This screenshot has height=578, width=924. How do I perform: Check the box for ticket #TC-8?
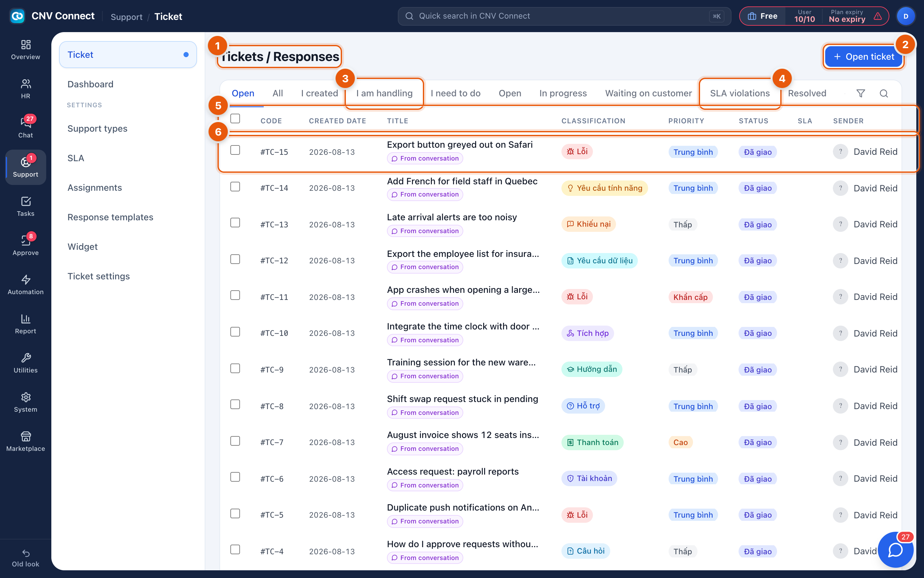235,405
